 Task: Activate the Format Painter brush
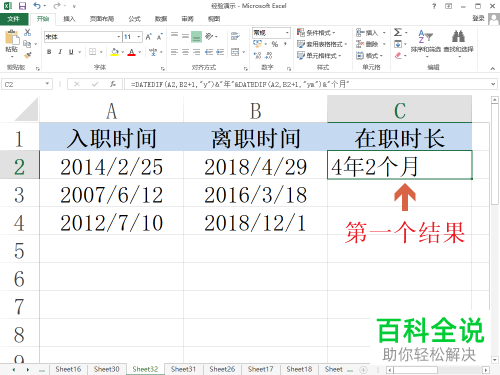tap(28, 55)
